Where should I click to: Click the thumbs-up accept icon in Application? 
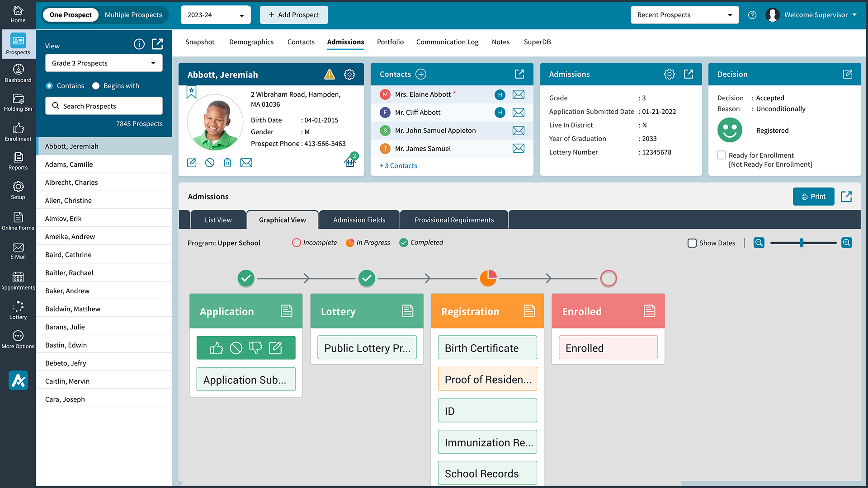click(216, 348)
